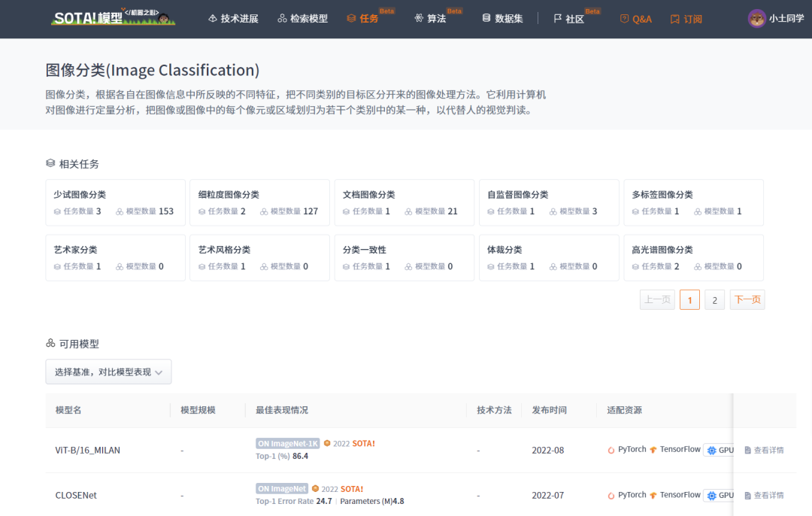Click the 订阅 bookmark icon

(x=674, y=19)
